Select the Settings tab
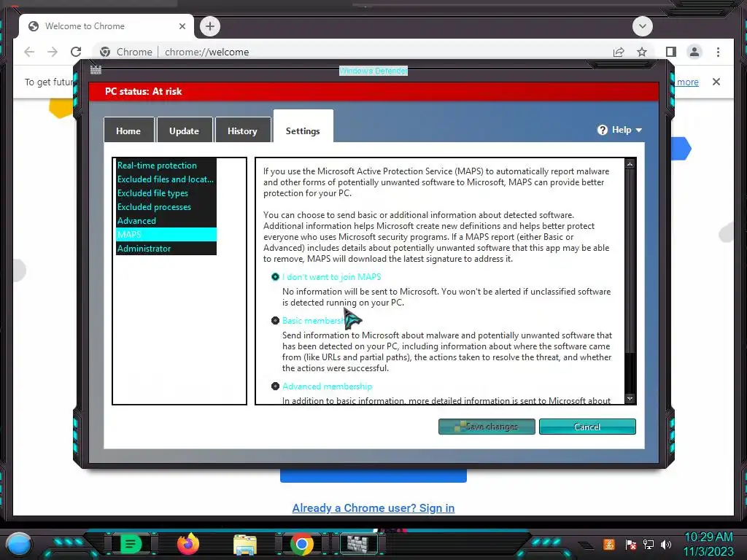 pos(303,128)
